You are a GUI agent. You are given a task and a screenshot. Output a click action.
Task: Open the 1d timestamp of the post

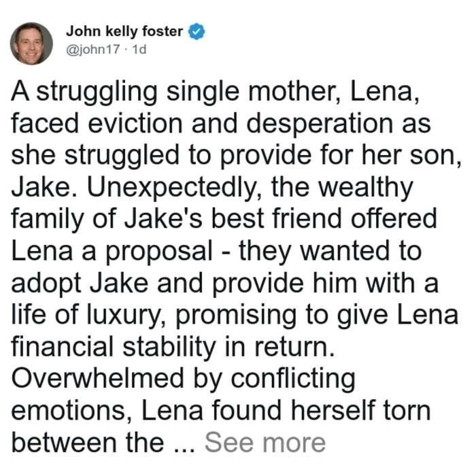coord(139,49)
